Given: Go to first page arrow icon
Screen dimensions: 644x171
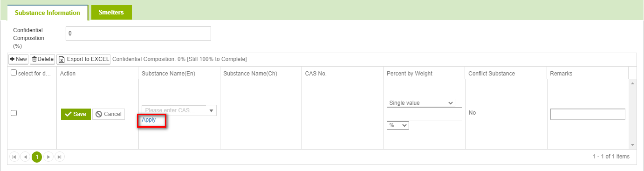Looking at the screenshot, I should pyautogui.click(x=14, y=157).
